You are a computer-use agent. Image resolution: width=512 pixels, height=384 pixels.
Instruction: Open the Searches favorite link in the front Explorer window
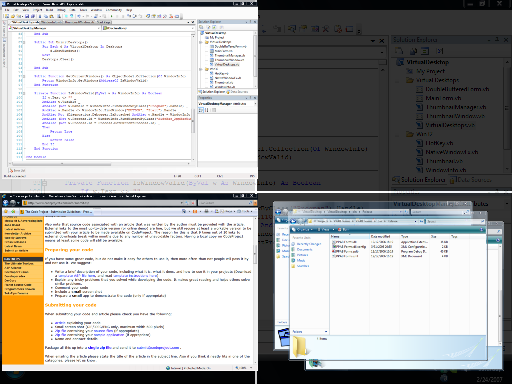click(300, 266)
